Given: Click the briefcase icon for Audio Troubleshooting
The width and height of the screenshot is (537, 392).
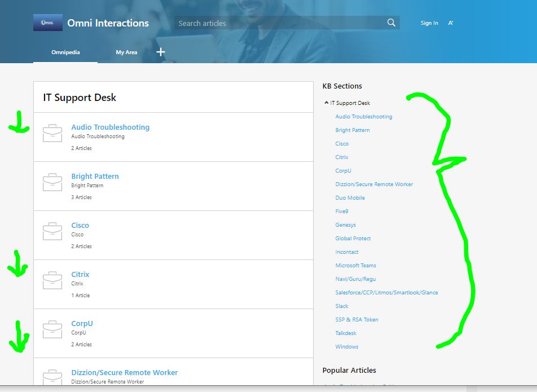Looking at the screenshot, I should coord(52,133).
